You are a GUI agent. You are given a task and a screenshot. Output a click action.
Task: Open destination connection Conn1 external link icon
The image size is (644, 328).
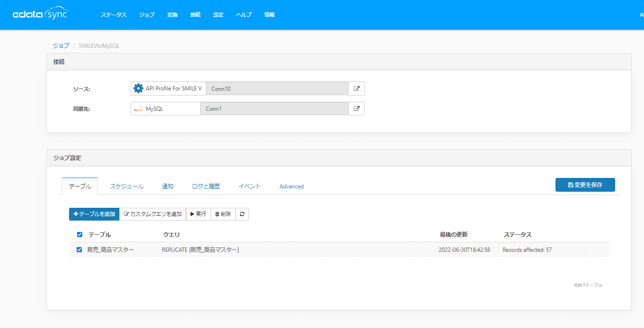click(356, 109)
